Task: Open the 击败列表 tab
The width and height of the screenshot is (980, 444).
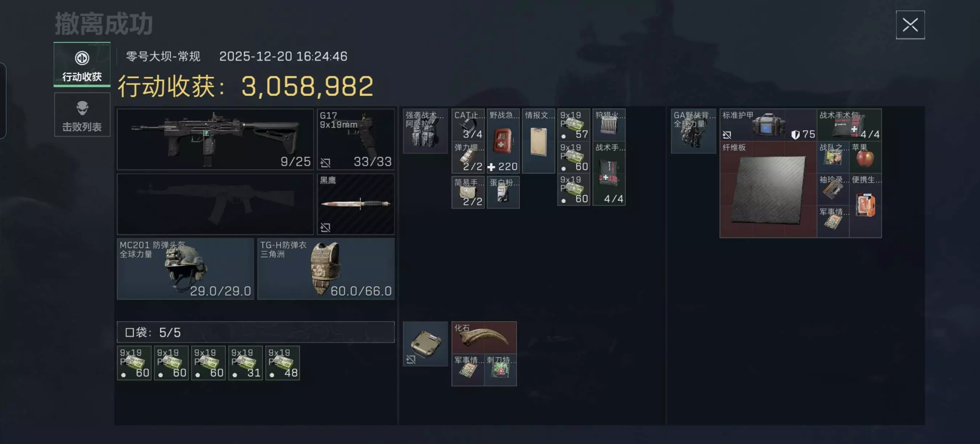Action: 82,114
